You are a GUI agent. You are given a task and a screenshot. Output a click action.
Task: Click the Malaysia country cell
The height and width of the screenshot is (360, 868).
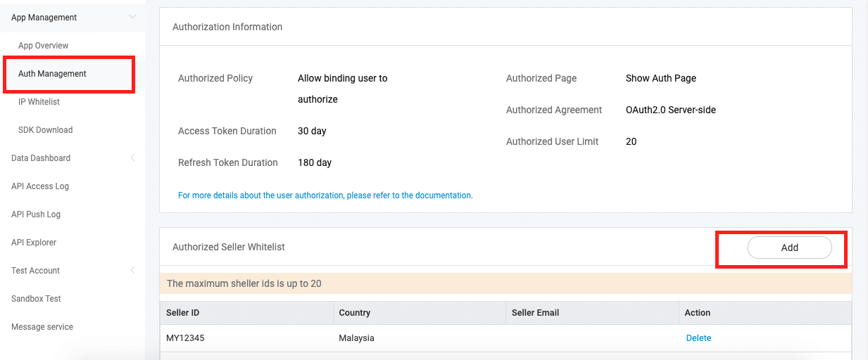(356, 338)
